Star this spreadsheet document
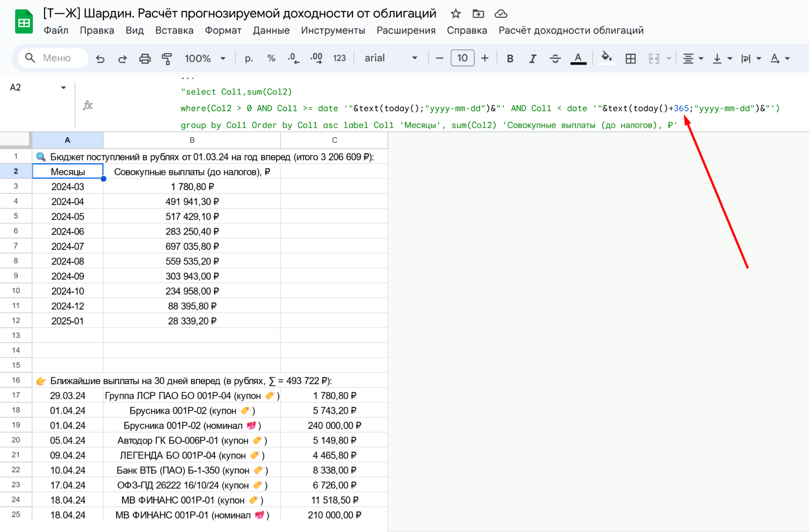Viewport: 809px width, 532px height. point(455,14)
